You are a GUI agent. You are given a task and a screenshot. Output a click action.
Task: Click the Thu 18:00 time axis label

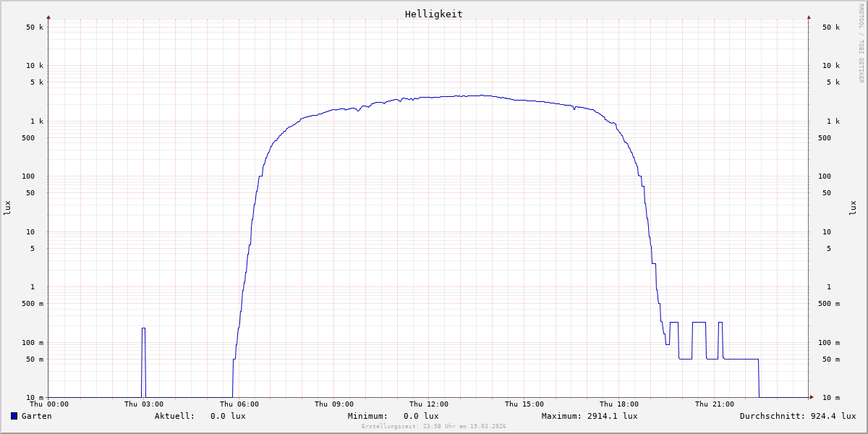coord(619,404)
